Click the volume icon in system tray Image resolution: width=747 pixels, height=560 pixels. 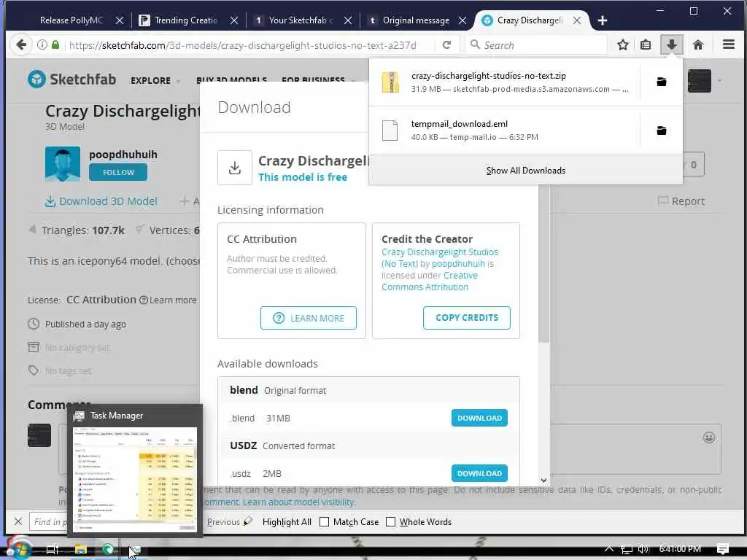click(643, 549)
